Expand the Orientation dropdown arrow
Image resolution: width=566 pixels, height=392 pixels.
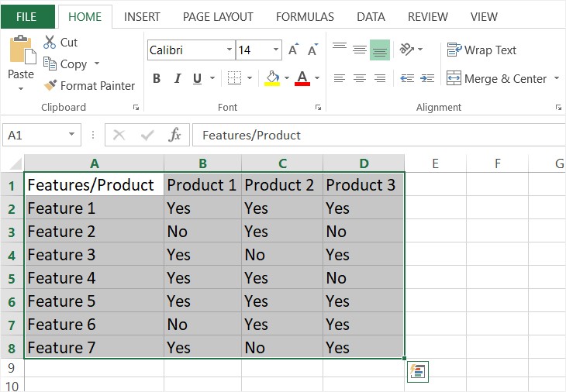[x=419, y=49]
